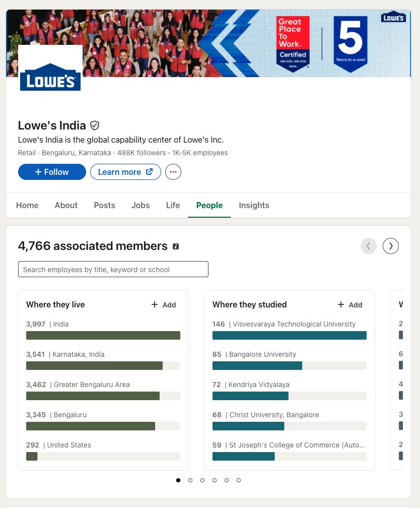Click the next arrow in members carousel
The height and width of the screenshot is (508, 420).
click(x=390, y=246)
